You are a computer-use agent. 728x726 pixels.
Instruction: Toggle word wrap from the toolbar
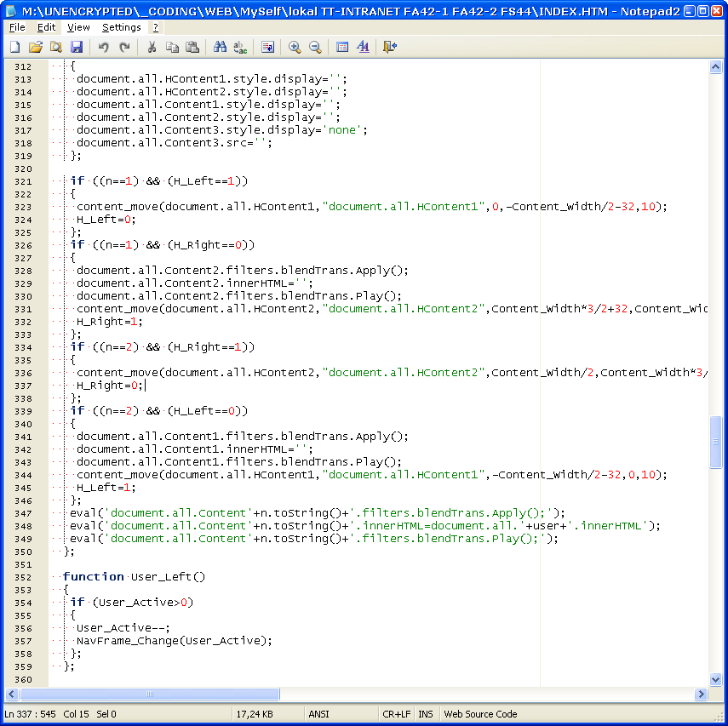click(268, 47)
